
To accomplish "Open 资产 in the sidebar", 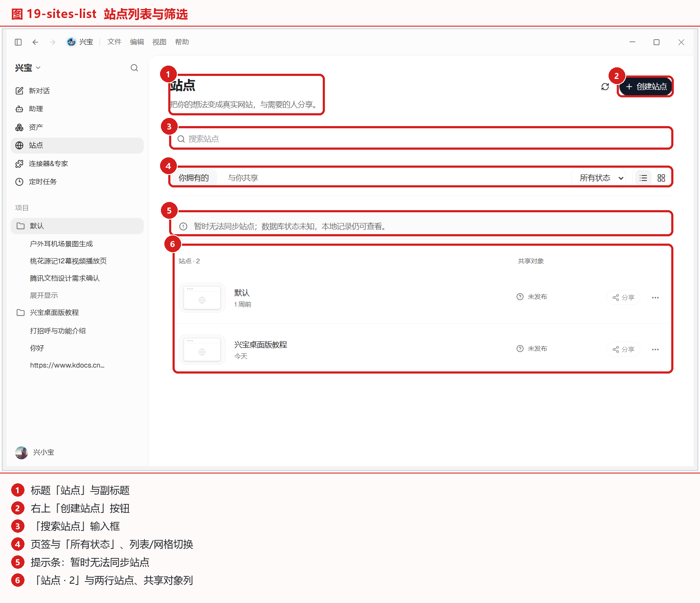I will click(77, 127).
